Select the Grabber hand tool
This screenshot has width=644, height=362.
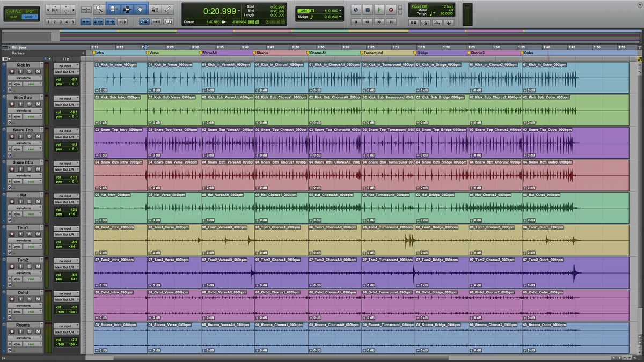140,9
